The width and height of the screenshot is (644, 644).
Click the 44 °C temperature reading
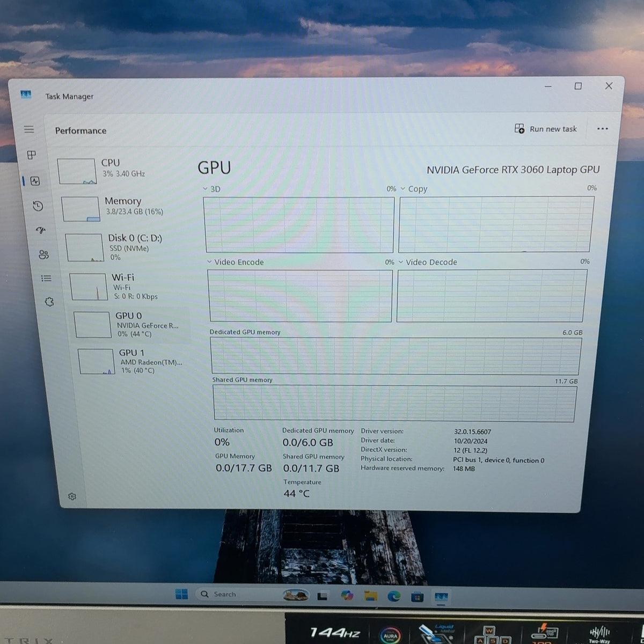pos(296,493)
